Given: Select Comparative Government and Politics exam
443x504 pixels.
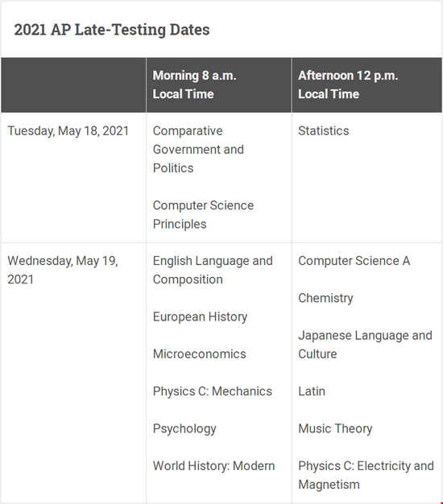Looking at the screenshot, I should (x=198, y=150).
